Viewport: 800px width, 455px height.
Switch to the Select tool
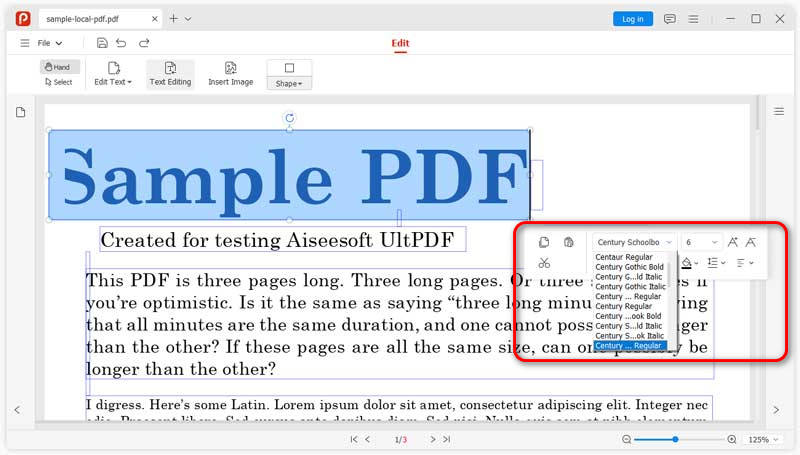pyautogui.click(x=59, y=82)
